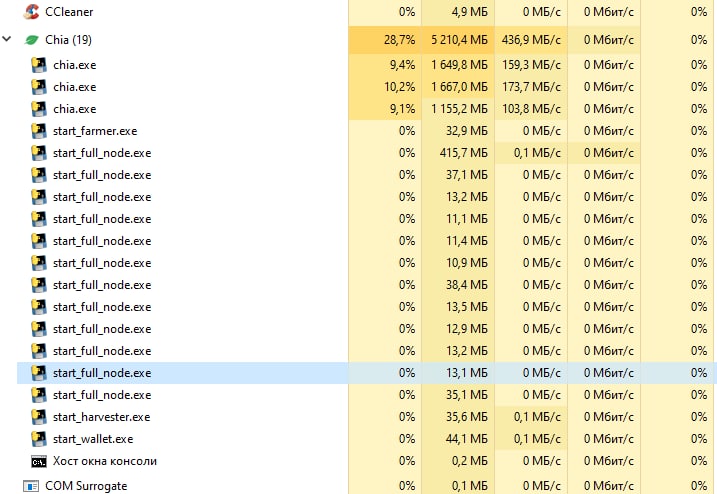Click CCleaner memory value 4,9 МБ
The height and width of the screenshot is (494, 717).
(x=470, y=12)
